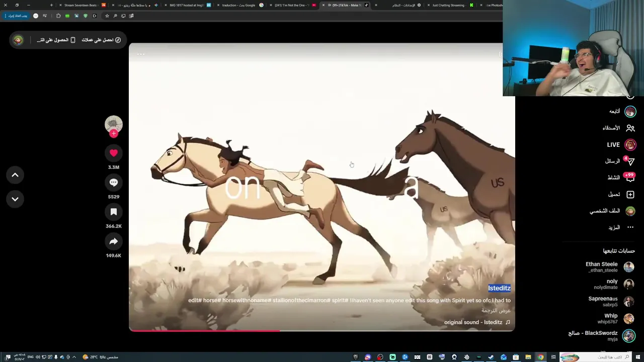Screen dimensions: 644x362
Task: Click the original sound - lsteditz link
Action: click(477, 322)
